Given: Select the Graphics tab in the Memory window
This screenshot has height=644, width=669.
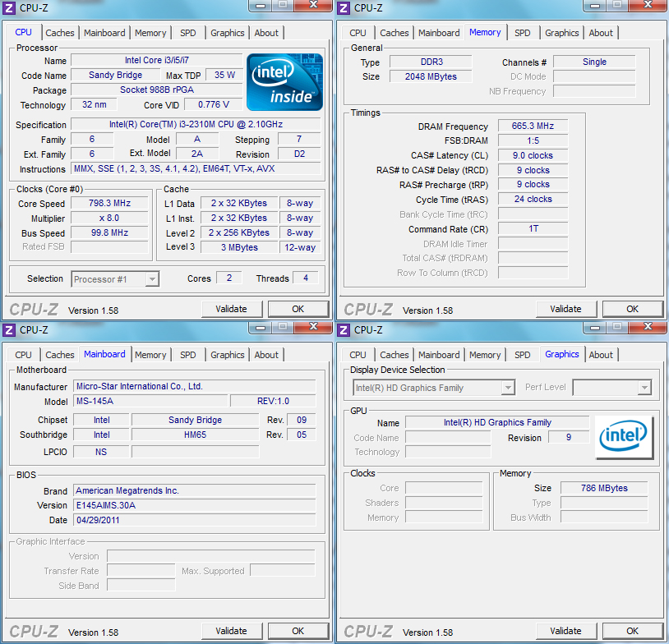Looking at the screenshot, I should (562, 33).
